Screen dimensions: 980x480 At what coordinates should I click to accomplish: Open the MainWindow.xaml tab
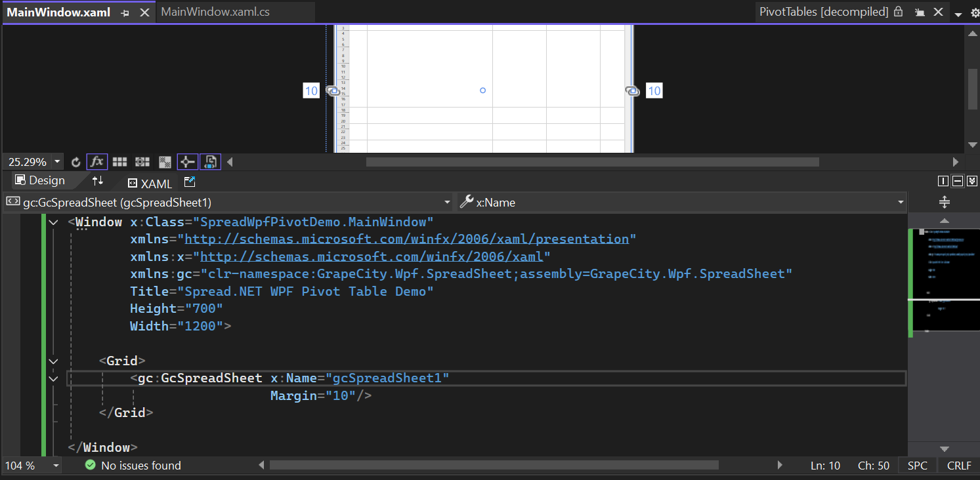click(59, 12)
